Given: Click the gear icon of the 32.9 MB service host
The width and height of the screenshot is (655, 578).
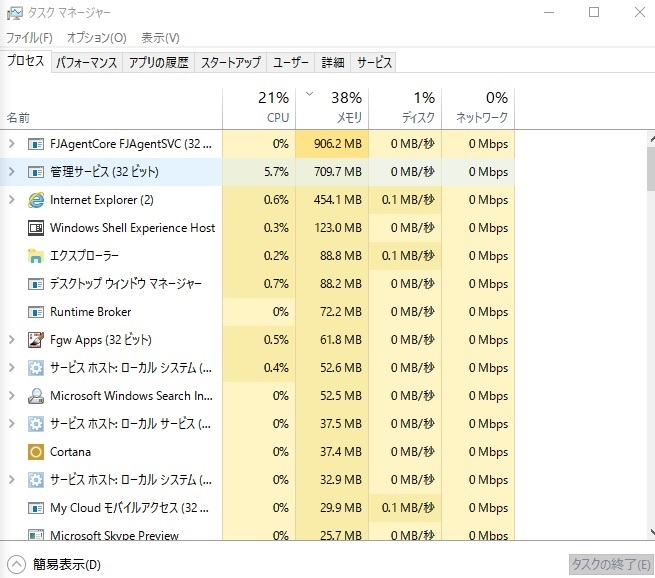Looking at the screenshot, I should [x=36, y=480].
